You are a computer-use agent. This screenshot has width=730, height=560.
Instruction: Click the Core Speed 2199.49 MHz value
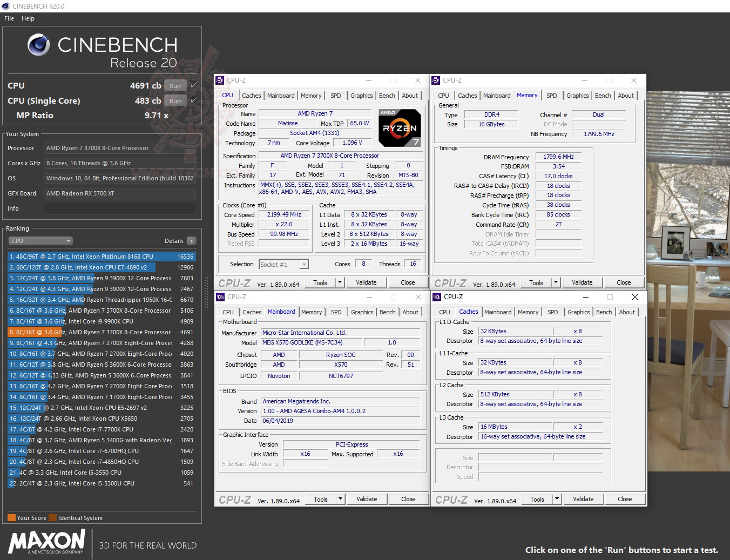tap(284, 214)
